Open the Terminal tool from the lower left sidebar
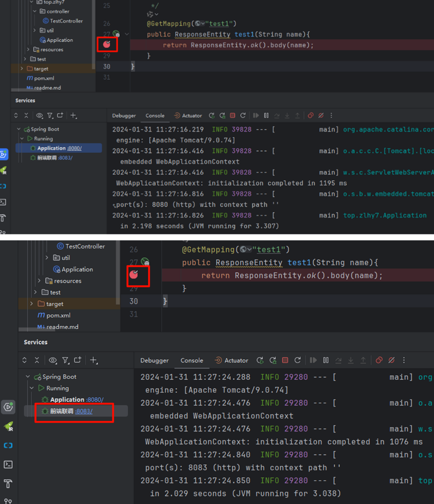The width and height of the screenshot is (434, 504). coord(8,464)
